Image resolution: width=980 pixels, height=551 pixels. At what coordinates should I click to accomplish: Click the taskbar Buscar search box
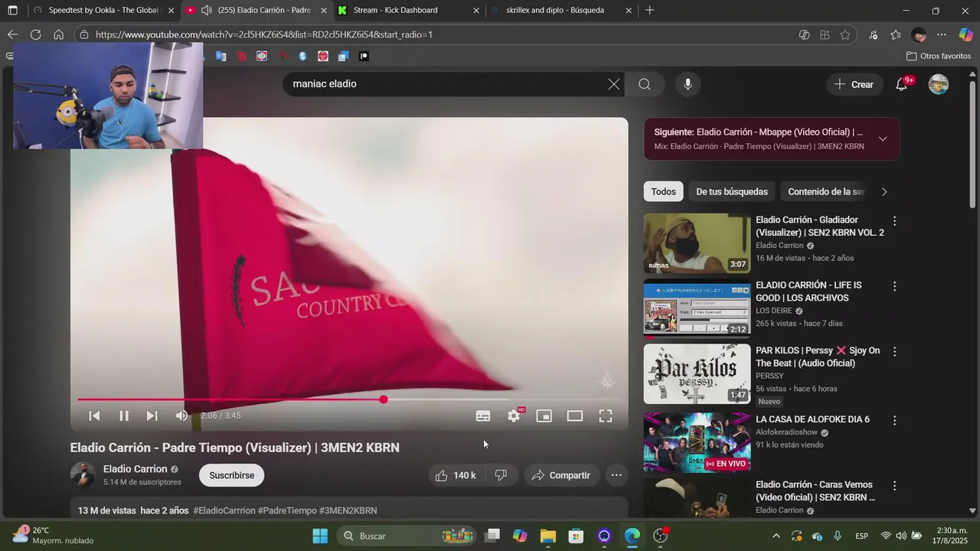click(x=407, y=536)
